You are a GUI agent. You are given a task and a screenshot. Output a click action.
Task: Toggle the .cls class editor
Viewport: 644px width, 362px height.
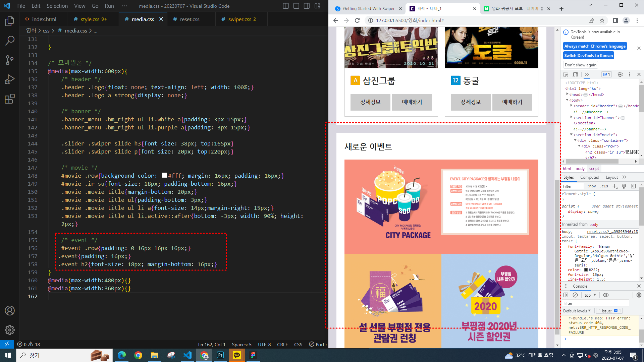click(604, 186)
